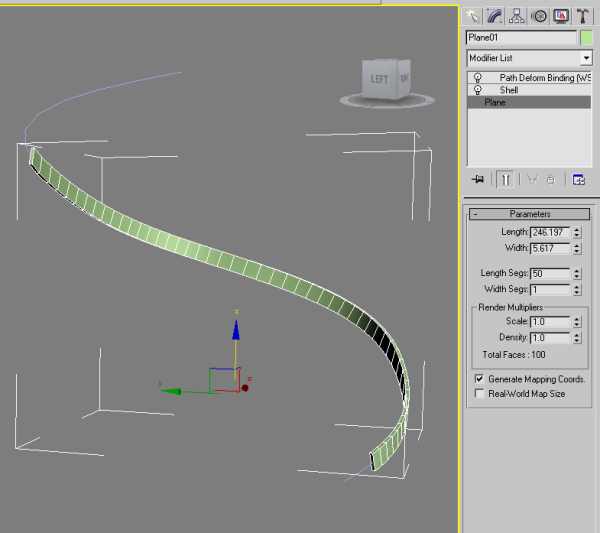Open the Create command panel tab

(x=473, y=16)
